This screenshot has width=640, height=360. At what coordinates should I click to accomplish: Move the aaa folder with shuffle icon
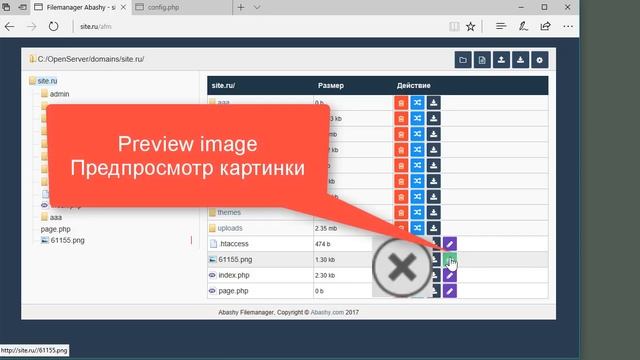coord(417,103)
